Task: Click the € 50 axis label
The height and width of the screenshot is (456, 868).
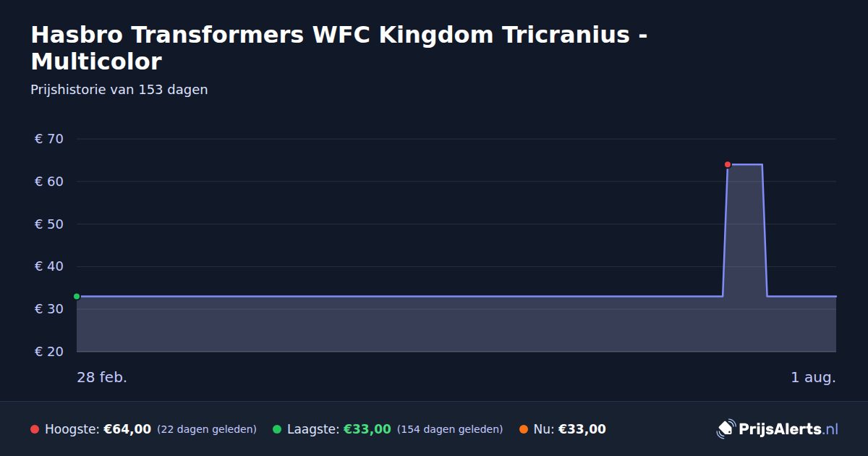Action: [49, 224]
